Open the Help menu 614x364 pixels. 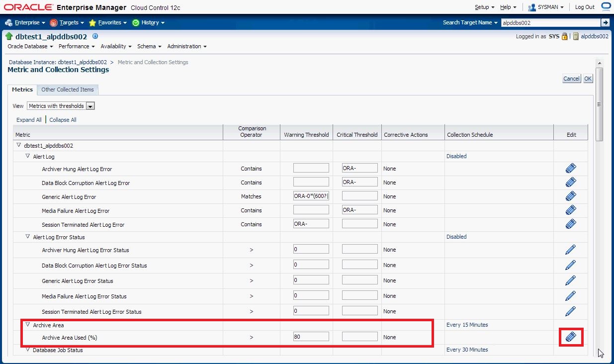[508, 7]
